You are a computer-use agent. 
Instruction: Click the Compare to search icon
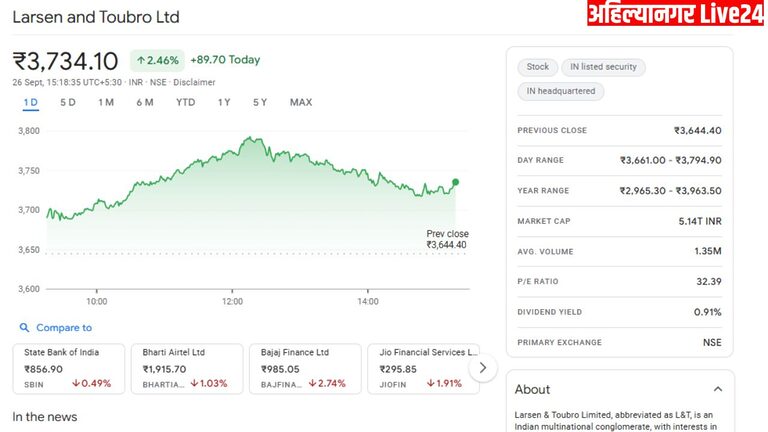point(24,328)
